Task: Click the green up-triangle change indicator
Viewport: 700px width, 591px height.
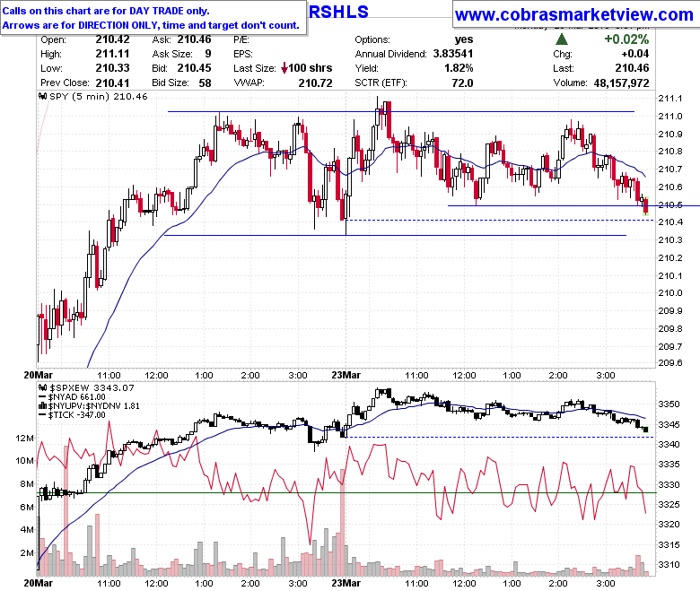Action: 562,39
